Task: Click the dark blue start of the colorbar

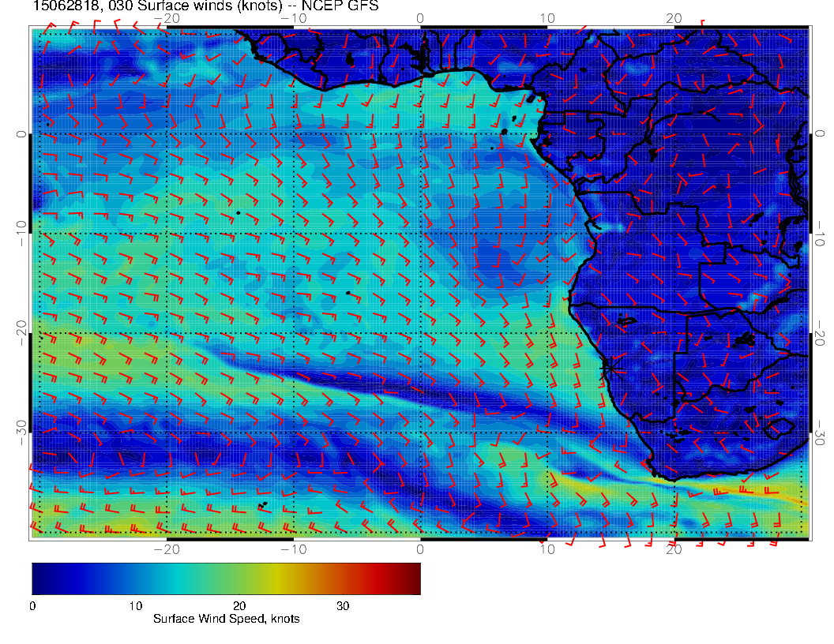Action: pyautogui.click(x=36, y=578)
